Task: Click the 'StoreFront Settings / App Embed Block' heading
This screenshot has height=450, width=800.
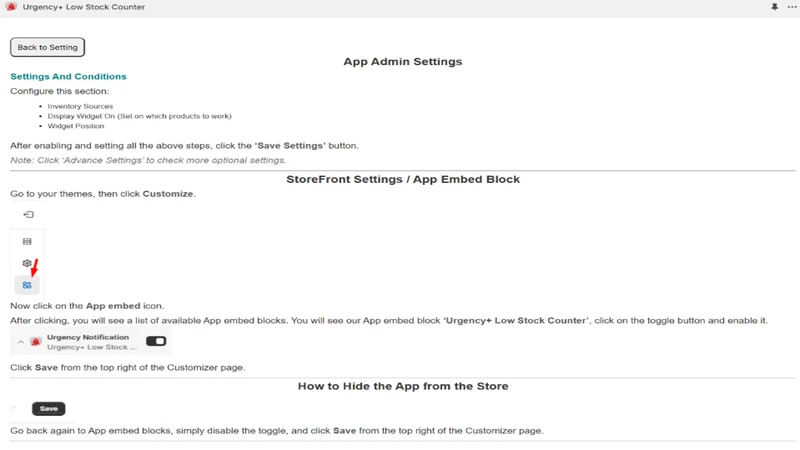Action: pos(403,180)
